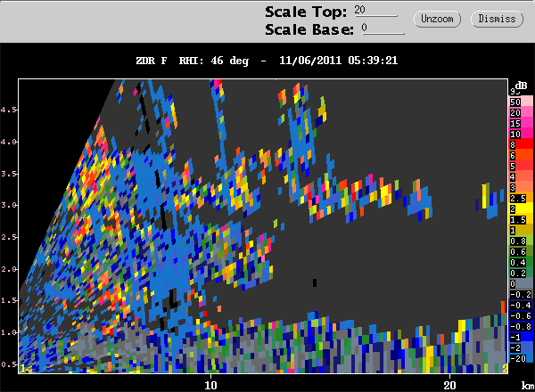
Task: Select the Scale Top input field
Action: click(375, 10)
